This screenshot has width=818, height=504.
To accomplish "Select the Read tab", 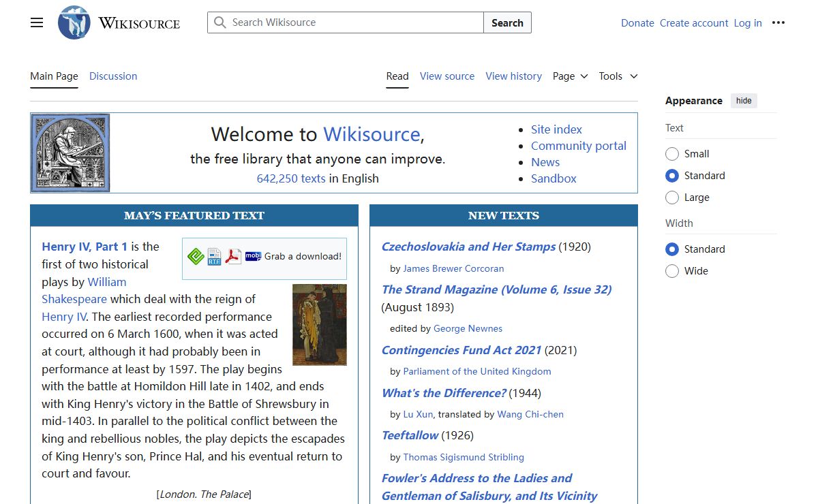I will tap(397, 76).
